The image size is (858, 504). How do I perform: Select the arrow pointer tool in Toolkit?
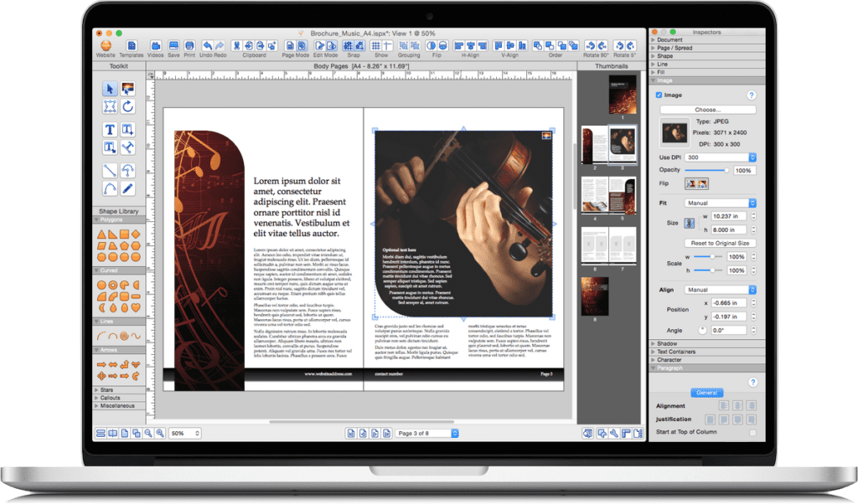pyautogui.click(x=109, y=89)
